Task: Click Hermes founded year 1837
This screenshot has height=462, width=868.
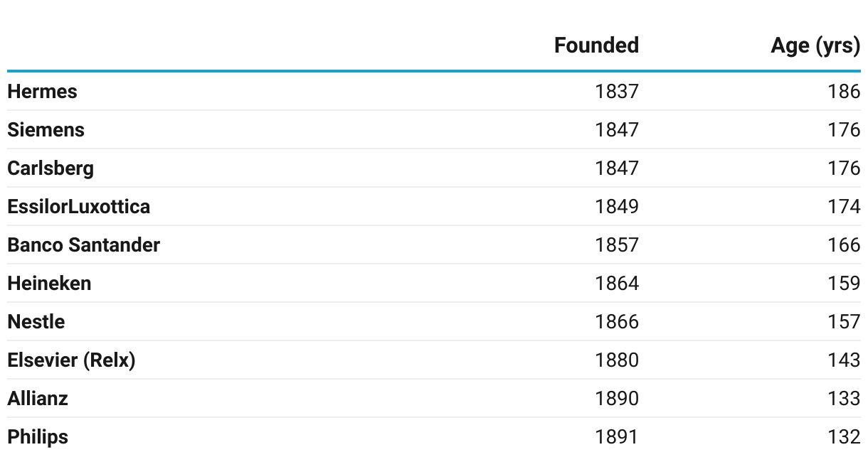Action: coord(616,92)
